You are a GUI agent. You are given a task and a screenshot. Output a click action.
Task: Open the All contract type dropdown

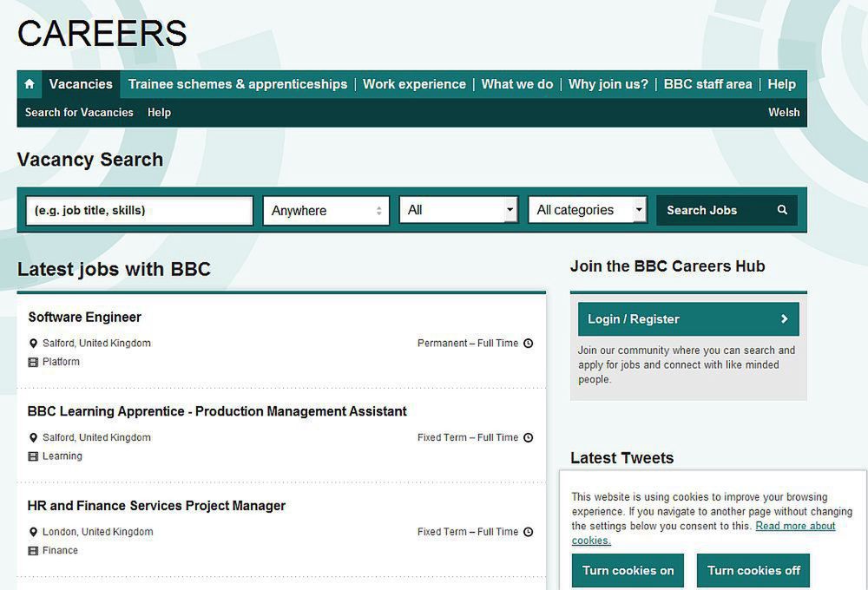click(x=458, y=210)
